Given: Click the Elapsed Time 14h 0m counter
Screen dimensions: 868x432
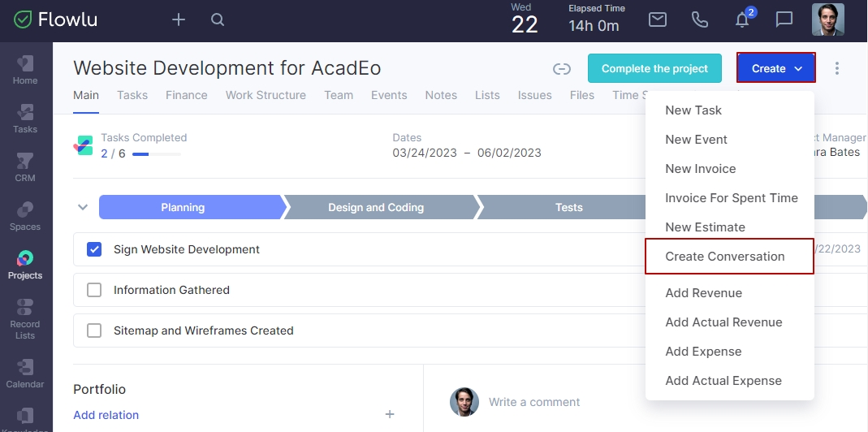Looking at the screenshot, I should (596, 19).
